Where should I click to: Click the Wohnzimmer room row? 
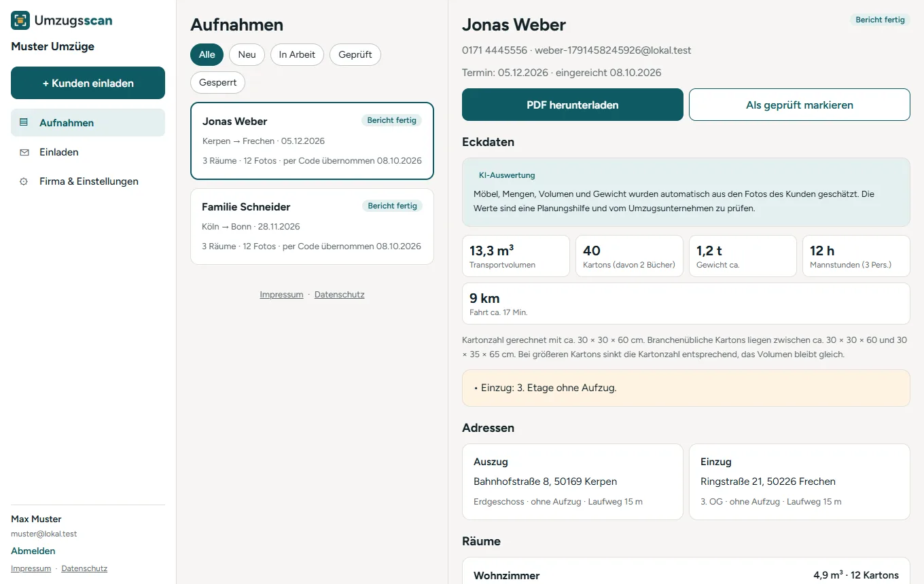click(x=686, y=571)
